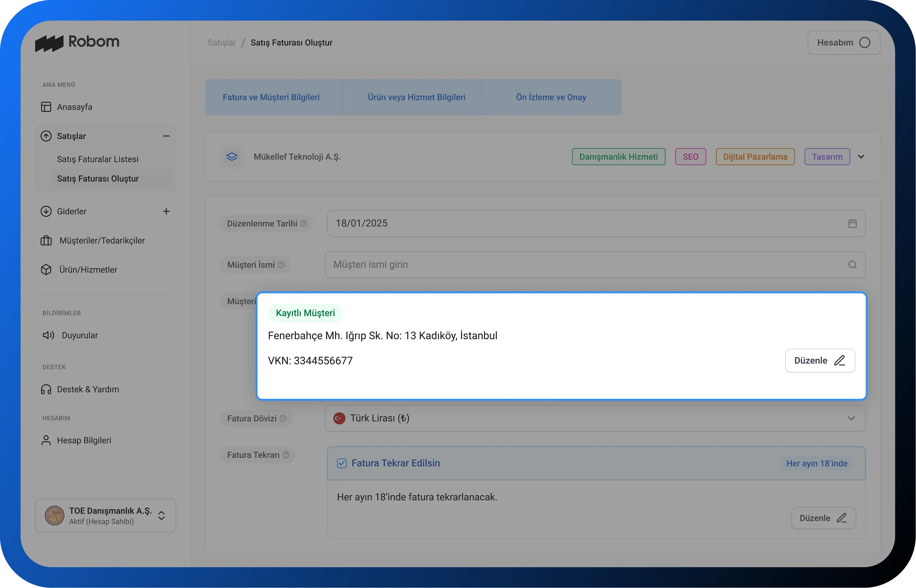Switch to the Ürün veya Hizmet Bilgileri tab

[416, 98]
